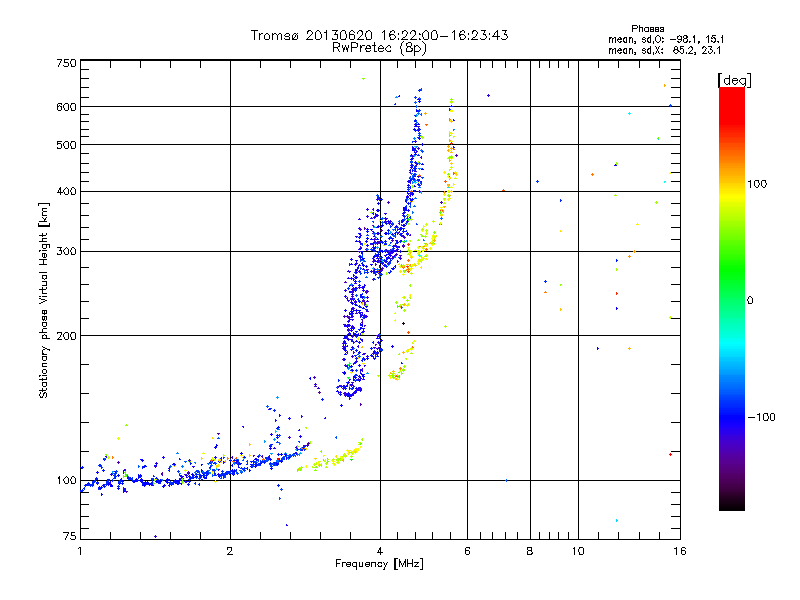The height and width of the screenshot is (600, 800).
Task: Click the phase colorbar
Action: click(732, 298)
